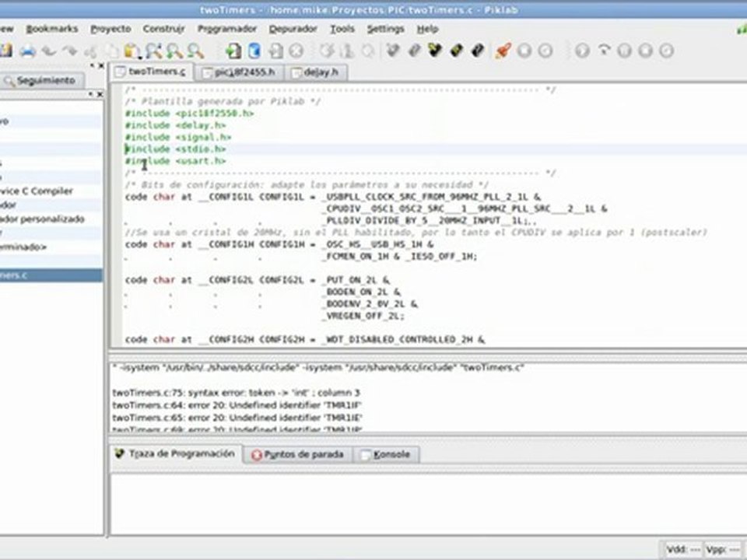
Task: Click the grayed document arrow icon
Action: [x=275, y=51]
